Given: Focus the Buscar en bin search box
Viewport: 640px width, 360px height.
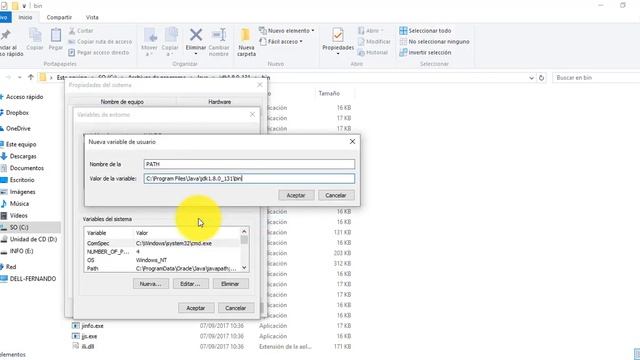Looking at the screenshot, I should coord(596,78).
